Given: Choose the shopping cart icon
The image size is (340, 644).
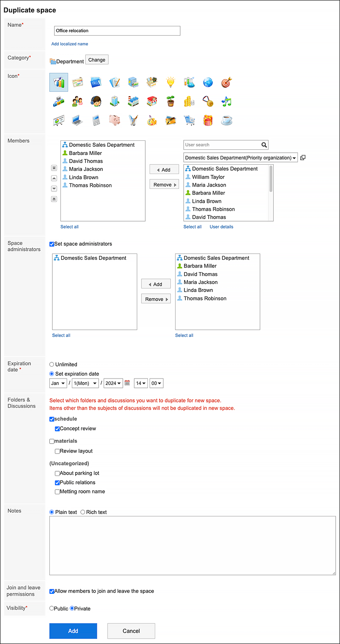Looking at the screenshot, I should coord(189,120).
